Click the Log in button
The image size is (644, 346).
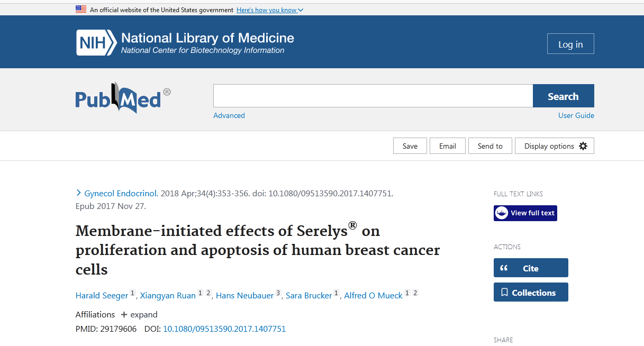tap(570, 44)
